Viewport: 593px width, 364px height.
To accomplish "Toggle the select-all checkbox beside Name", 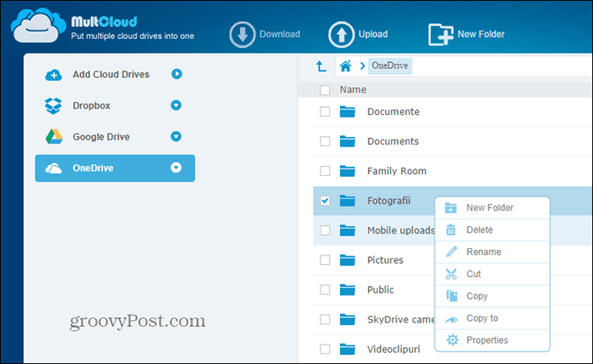I will [x=325, y=90].
